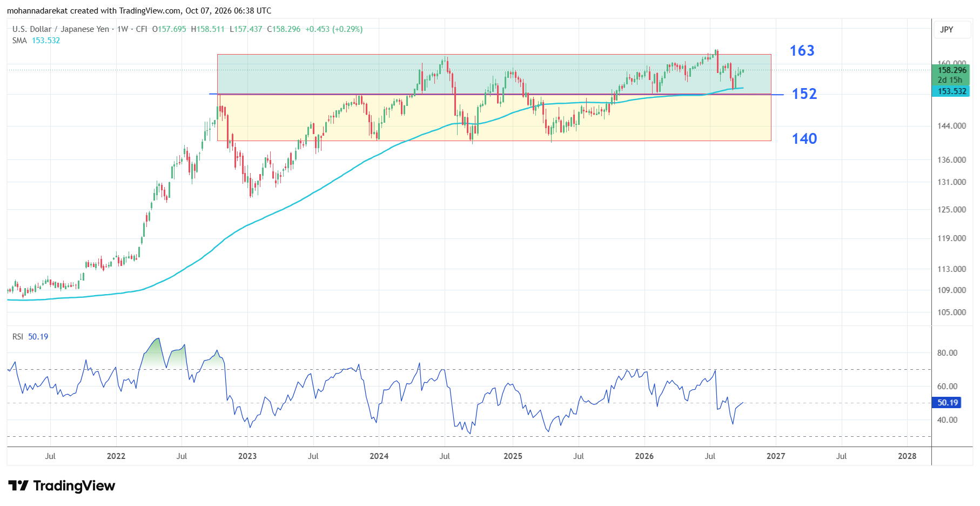Click the SMA legend value 153.532
This screenshot has width=980, height=506.
(46, 41)
